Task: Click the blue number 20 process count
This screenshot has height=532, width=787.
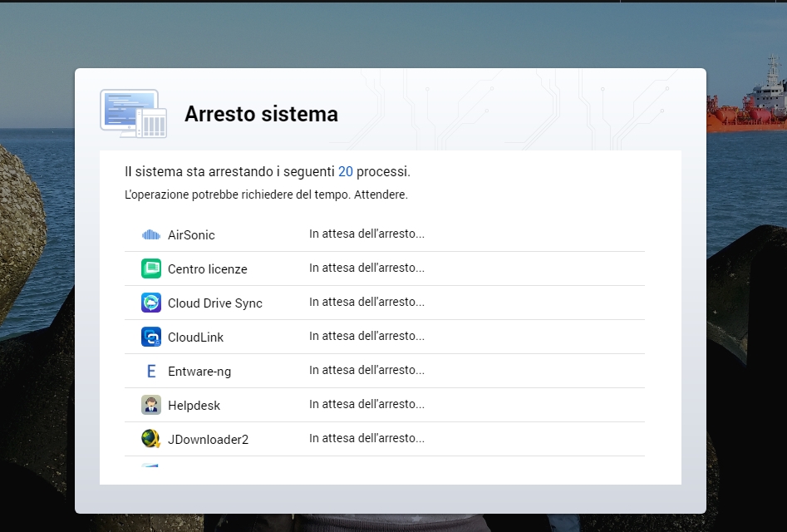Action: click(x=345, y=172)
